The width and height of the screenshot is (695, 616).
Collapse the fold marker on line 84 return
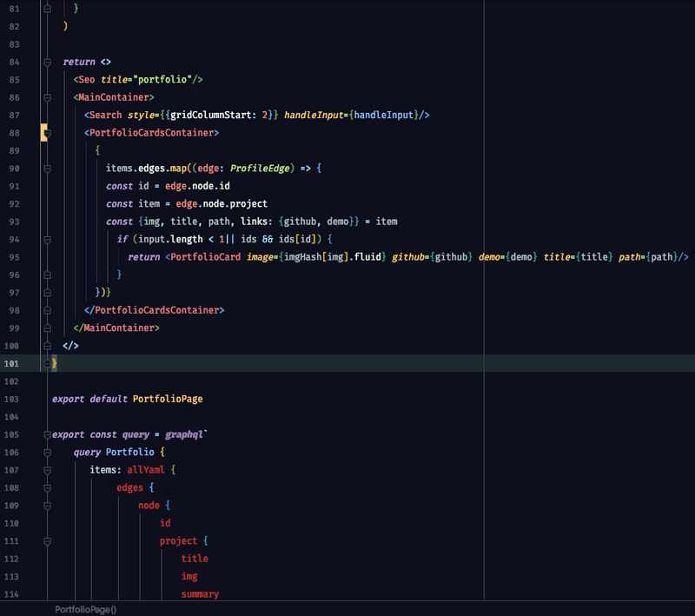pyautogui.click(x=48, y=62)
